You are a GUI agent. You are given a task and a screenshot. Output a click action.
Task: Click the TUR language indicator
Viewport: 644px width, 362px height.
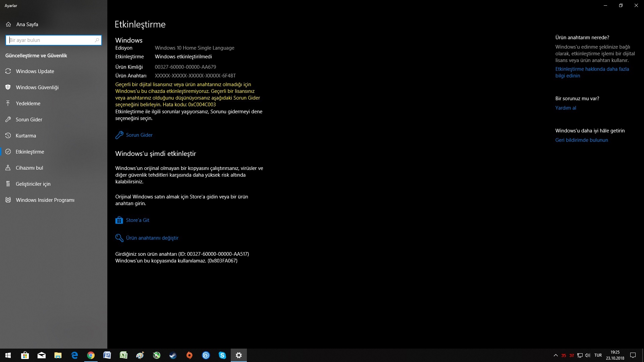pyautogui.click(x=598, y=355)
